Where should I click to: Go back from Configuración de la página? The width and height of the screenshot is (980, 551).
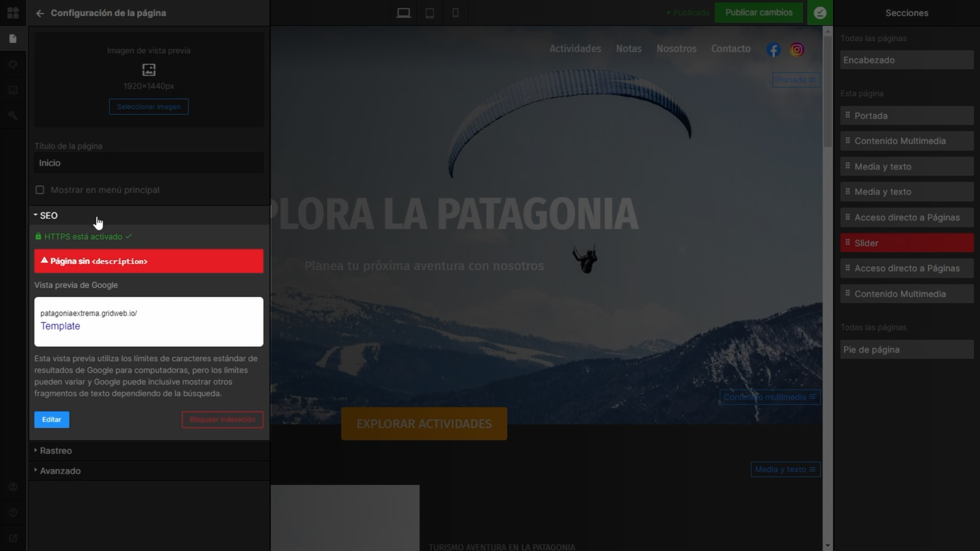pyautogui.click(x=40, y=13)
